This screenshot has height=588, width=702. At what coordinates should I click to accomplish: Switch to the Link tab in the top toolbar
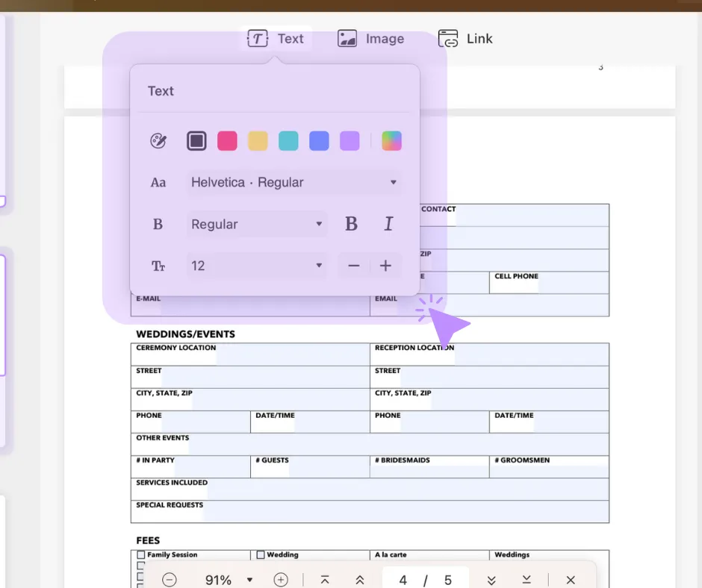(465, 38)
